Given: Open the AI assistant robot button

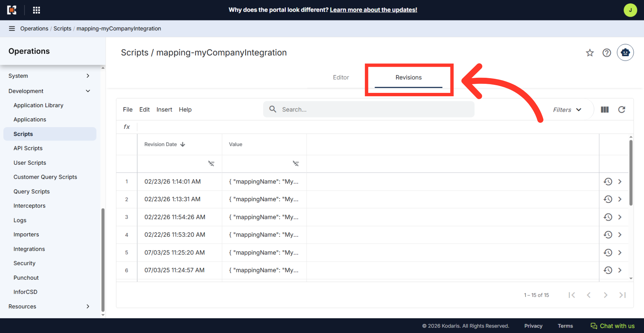Looking at the screenshot, I should click(625, 52).
